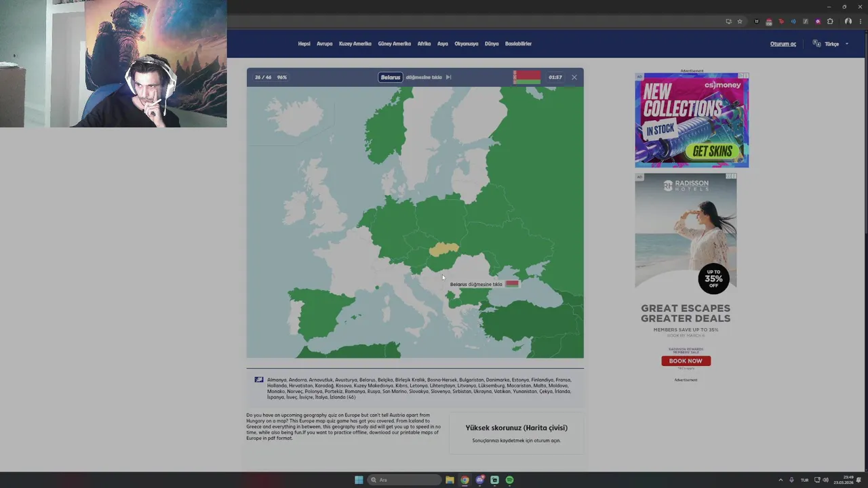
Task: Click the Yüksek skorunuz (Harita çivisi) heading
Action: pyautogui.click(x=517, y=428)
